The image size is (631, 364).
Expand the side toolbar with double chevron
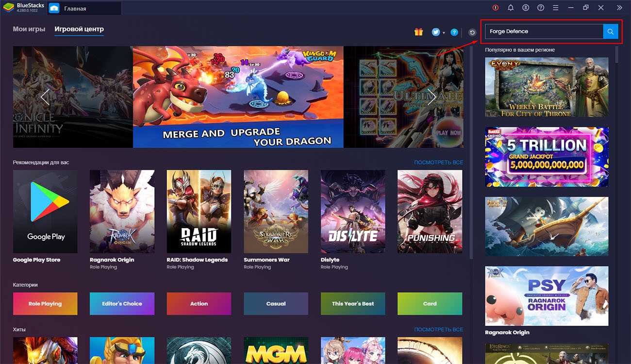619,8
